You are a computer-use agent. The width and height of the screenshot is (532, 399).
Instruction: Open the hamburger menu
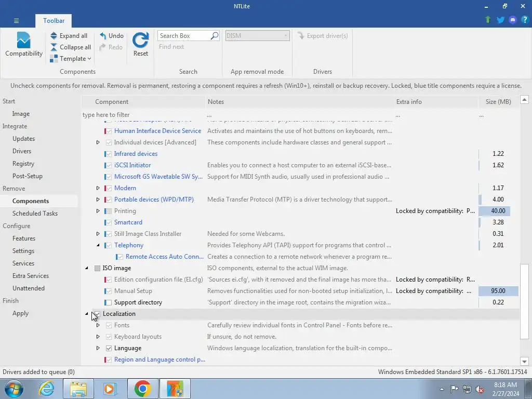click(16, 21)
